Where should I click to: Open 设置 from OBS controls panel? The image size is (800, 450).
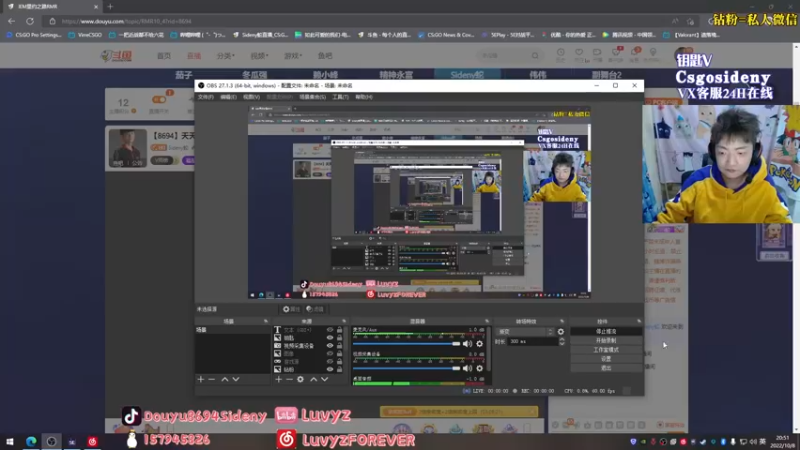click(606, 359)
